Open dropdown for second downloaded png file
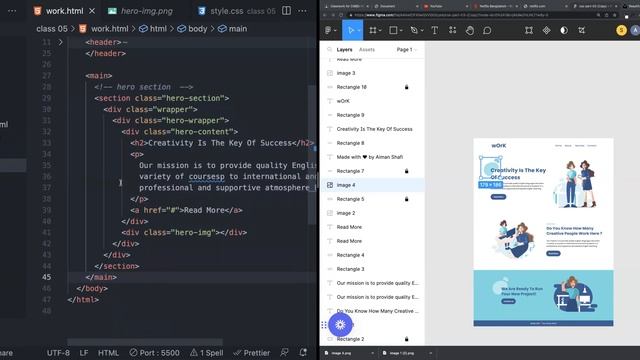Image resolution: width=640 pixels, height=360 pixels. click(430, 353)
